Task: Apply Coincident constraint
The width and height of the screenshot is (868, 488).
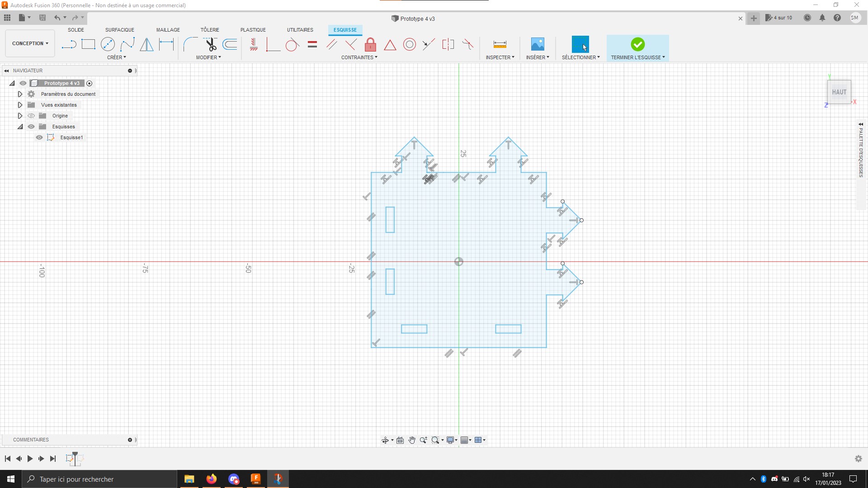Action: (x=273, y=44)
